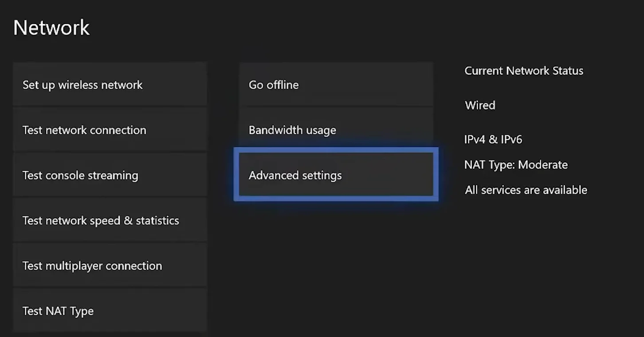Image resolution: width=644 pixels, height=337 pixels.
Task: Open the highlighted Advanced settings tile
Action: (x=336, y=175)
